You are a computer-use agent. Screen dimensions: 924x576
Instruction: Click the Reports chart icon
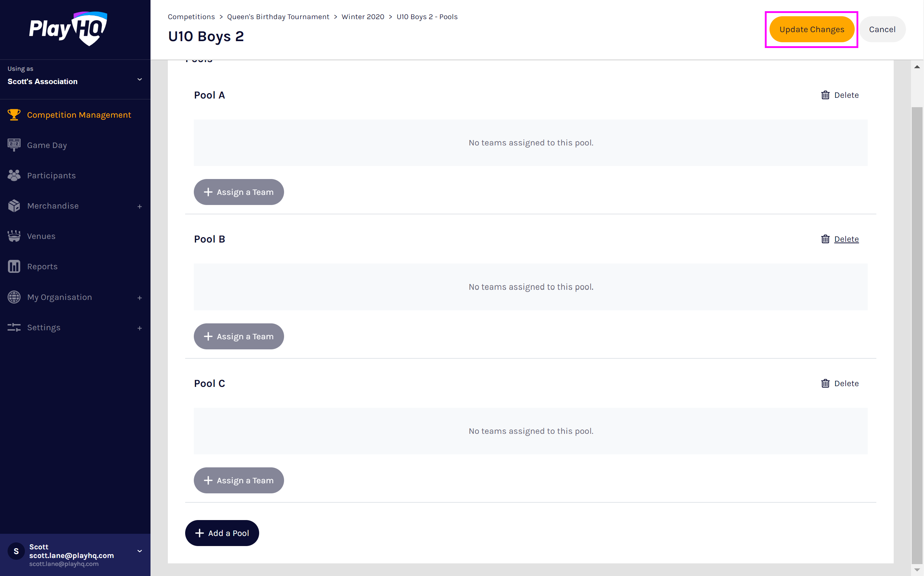click(x=14, y=266)
